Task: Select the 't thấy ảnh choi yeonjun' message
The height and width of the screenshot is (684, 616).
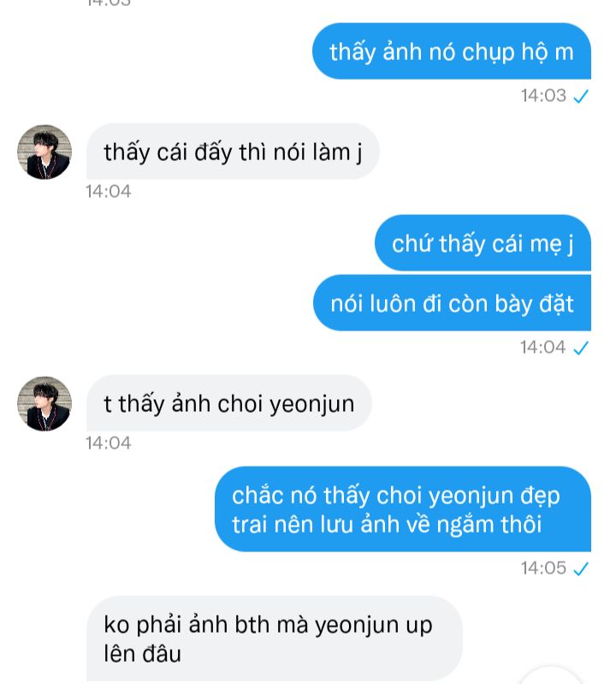Action: (x=229, y=403)
